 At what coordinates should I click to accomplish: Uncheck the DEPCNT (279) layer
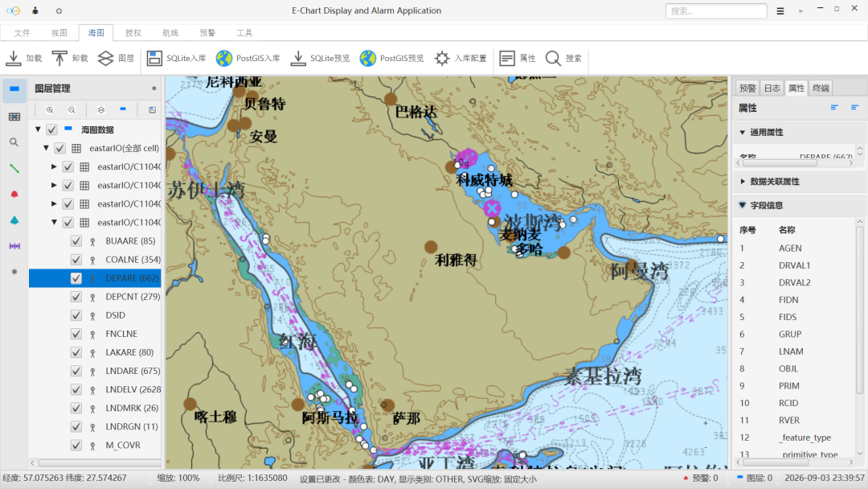[x=76, y=297]
